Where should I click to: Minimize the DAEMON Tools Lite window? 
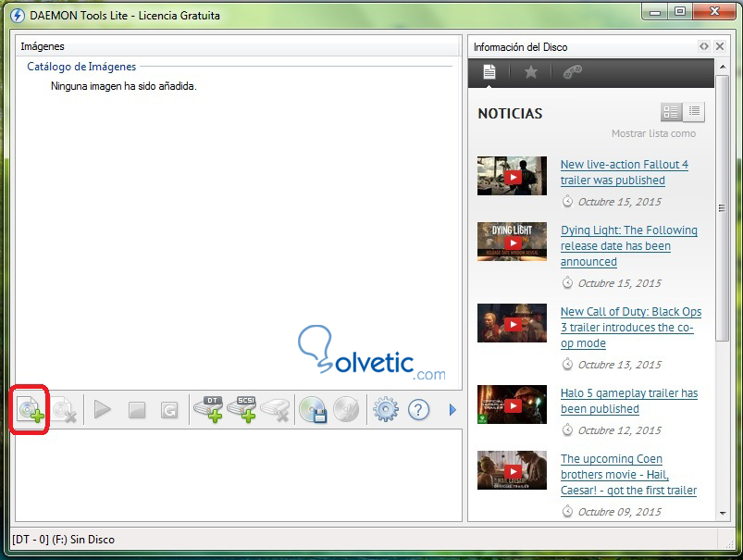pyautogui.click(x=655, y=12)
